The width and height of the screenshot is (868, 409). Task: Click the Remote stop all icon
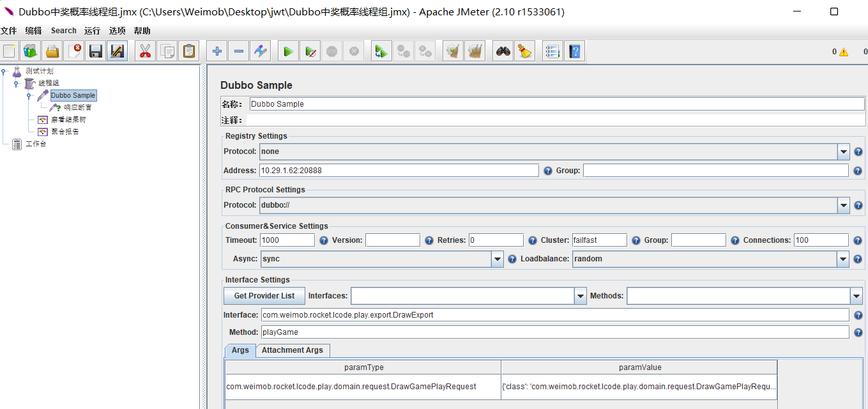click(403, 51)
